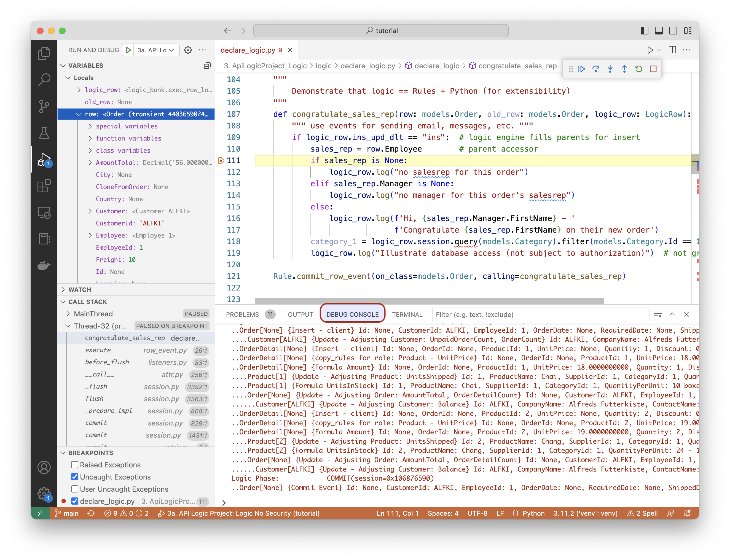Switch to the TERMINAL tab

click(x=407, y=314)
